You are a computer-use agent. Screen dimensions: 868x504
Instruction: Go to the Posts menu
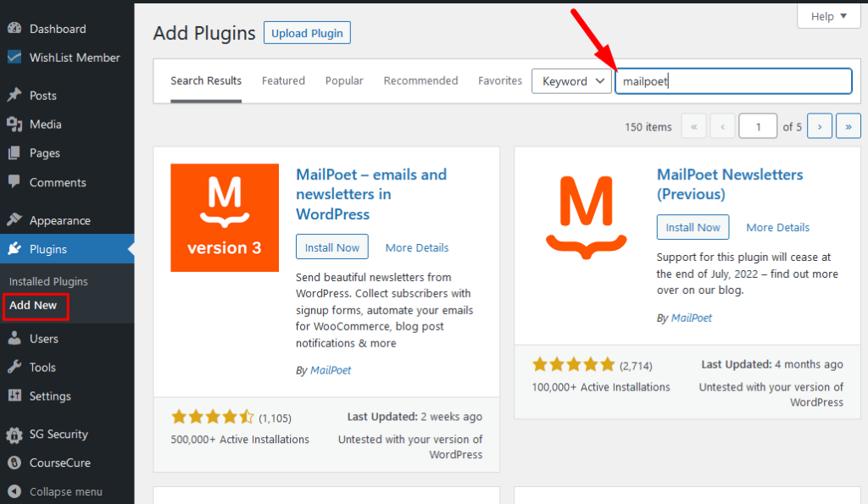click(x=43, y=96)
